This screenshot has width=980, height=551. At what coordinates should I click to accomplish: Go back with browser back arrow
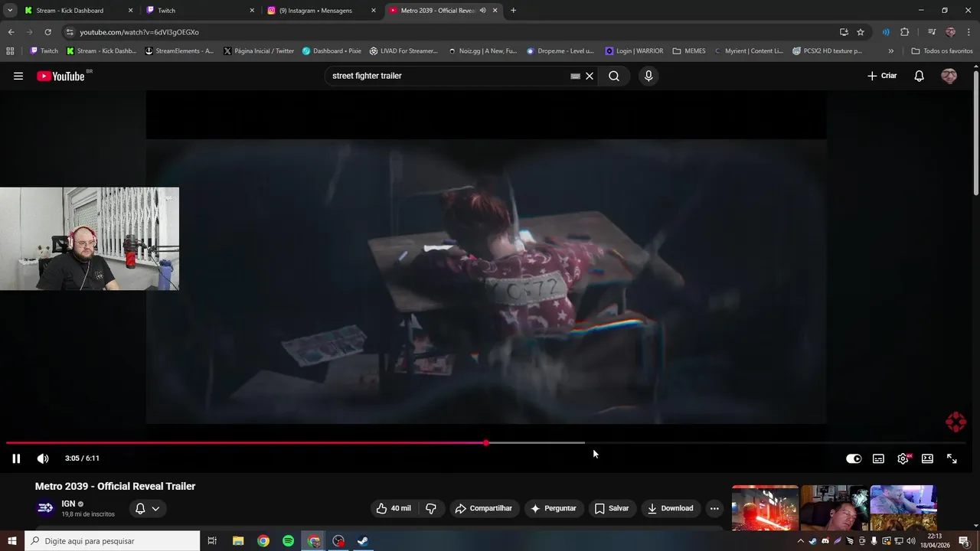coord(11,32)
